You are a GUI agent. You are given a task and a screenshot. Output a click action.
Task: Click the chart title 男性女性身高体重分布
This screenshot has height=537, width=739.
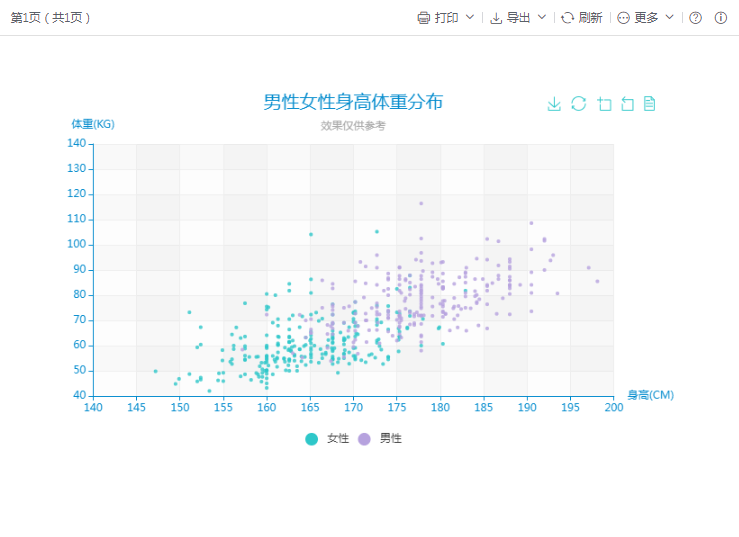[x=353, y=102]
